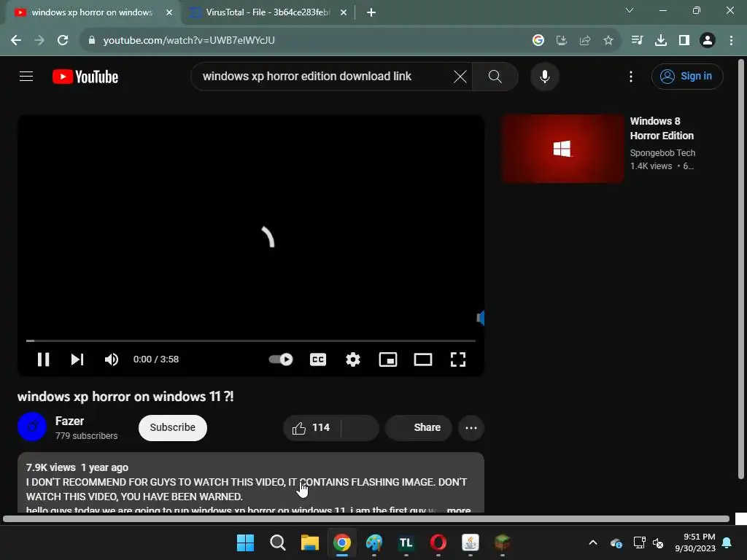This screenshot has height=560, width=747.
Task: Toggle Chrome side panel
Action: 684,40
